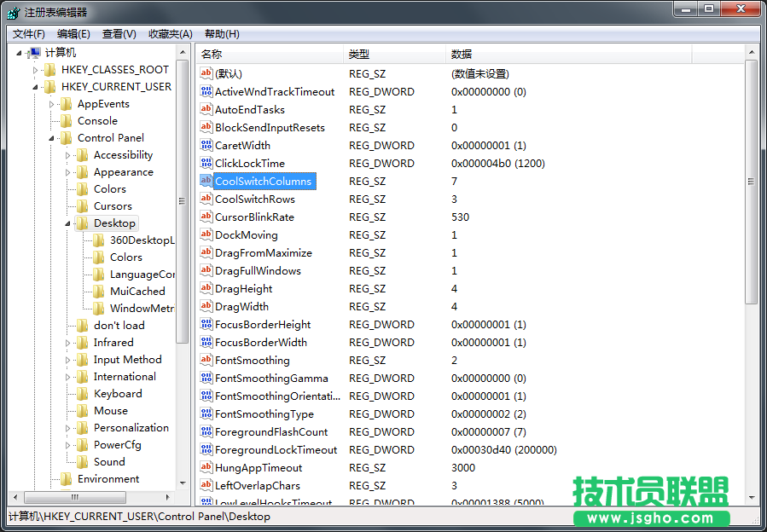Click the Mouse folder icon
Image resolution: width=767 pixels, height=532 pixels.
coord(84,410)
